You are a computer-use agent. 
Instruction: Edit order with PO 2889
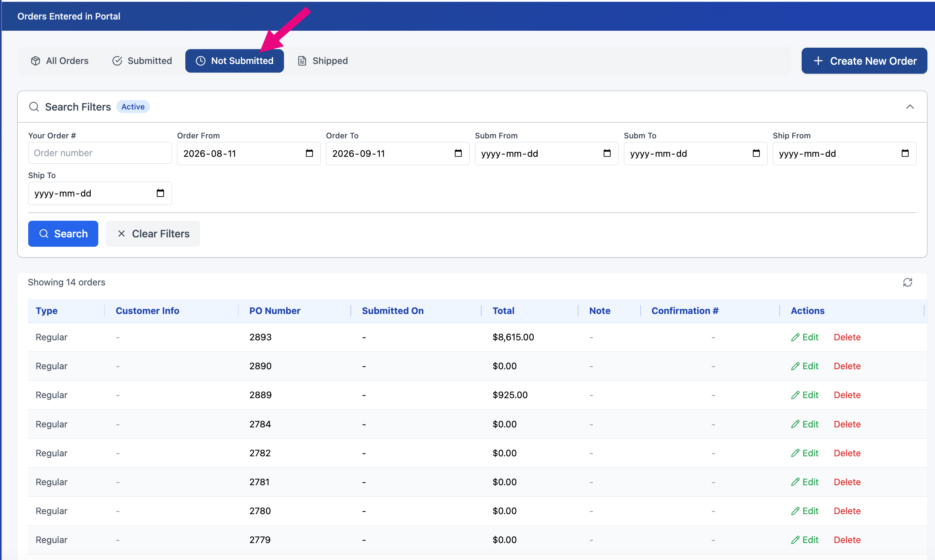[805, 395]
